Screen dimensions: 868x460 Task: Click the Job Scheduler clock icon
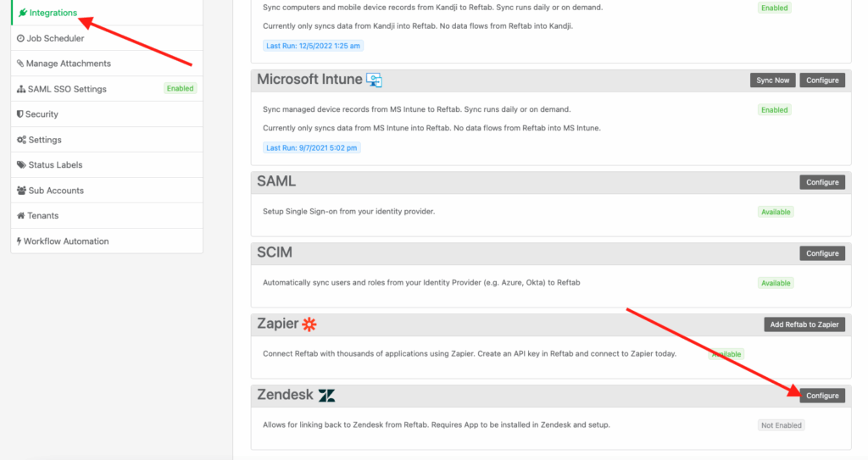coord(20,38)
